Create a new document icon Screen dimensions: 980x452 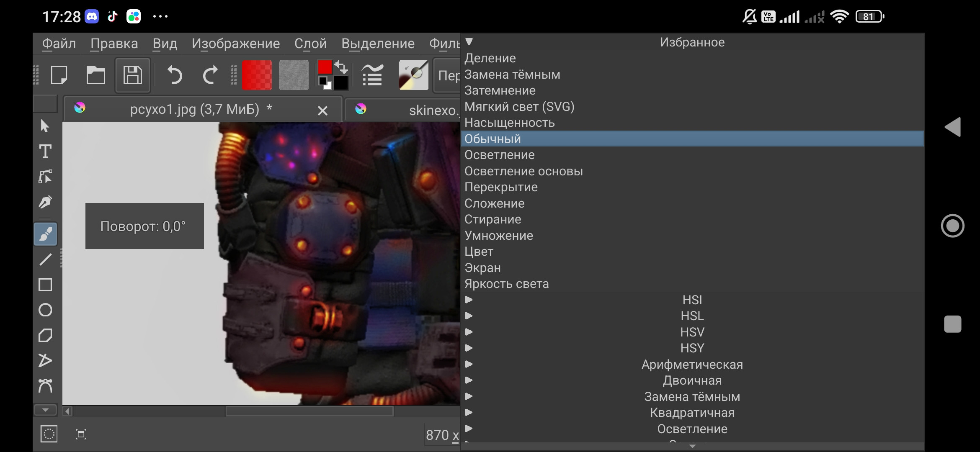59,75
